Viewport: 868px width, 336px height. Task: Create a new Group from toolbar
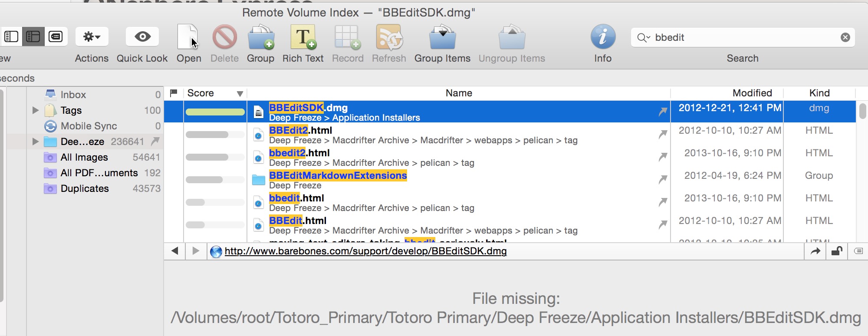[260, 37]
